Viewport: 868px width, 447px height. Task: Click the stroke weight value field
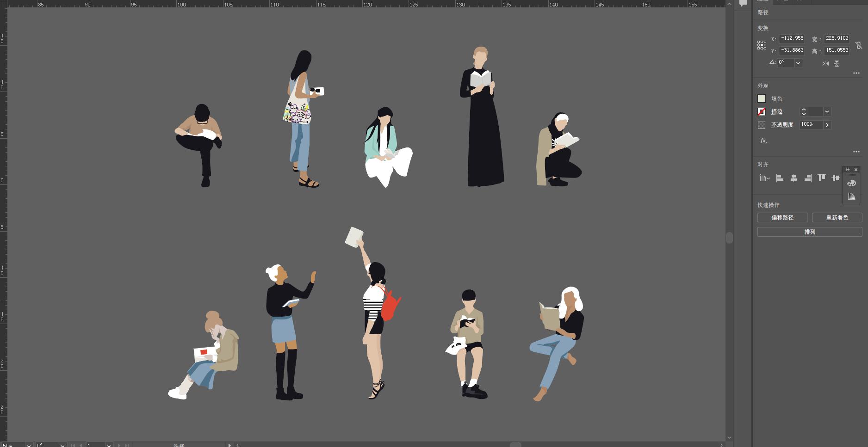(x=815, y=111)
